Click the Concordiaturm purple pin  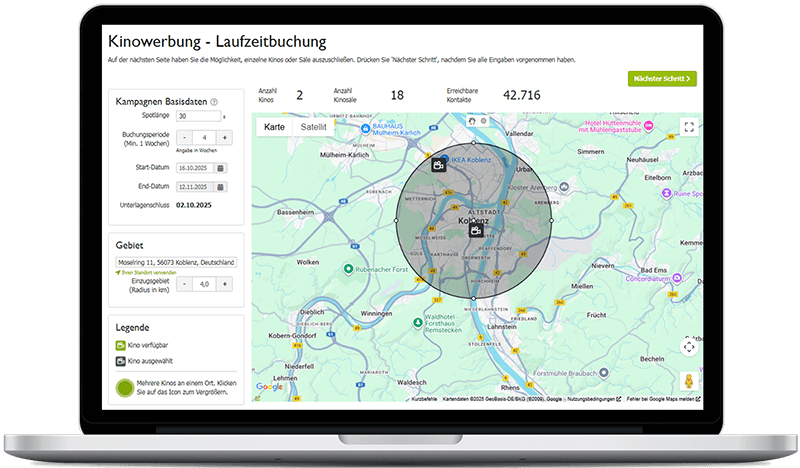point(677,278)
